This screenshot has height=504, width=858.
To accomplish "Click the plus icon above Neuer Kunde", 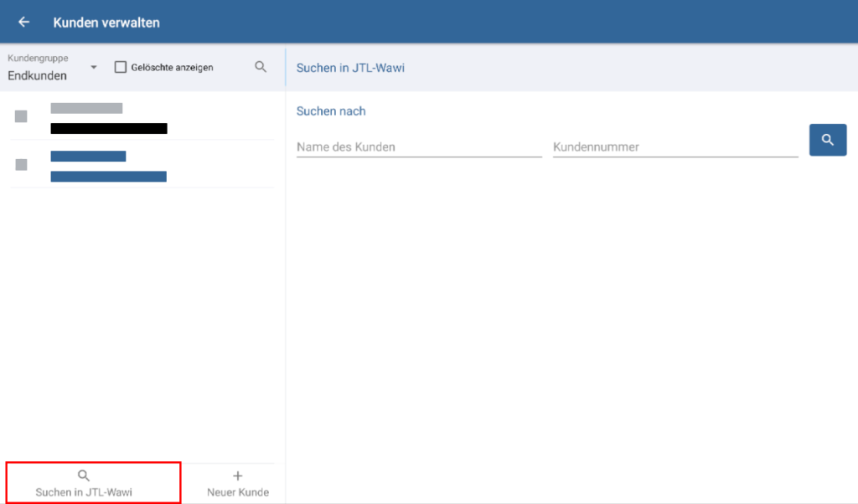I will pyautogui.click(x=238, y=476).
